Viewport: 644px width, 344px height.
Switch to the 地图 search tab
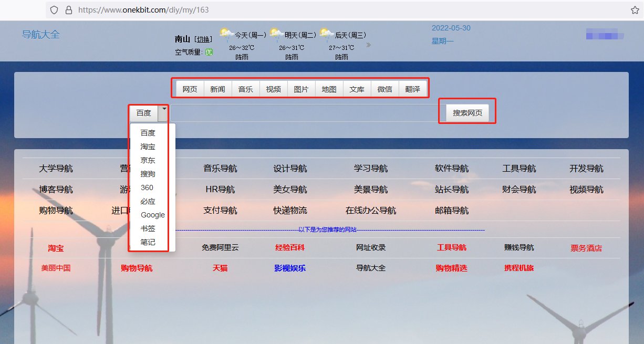coord(329,89)
